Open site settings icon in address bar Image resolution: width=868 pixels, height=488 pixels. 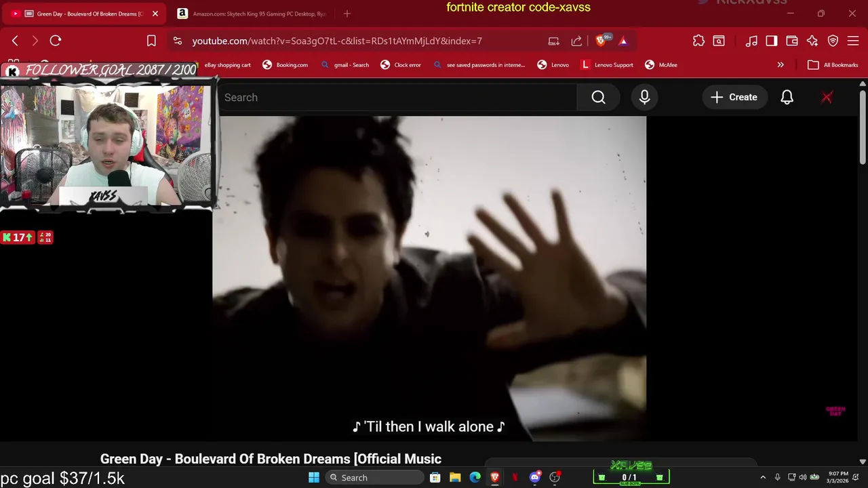[178, 41]
